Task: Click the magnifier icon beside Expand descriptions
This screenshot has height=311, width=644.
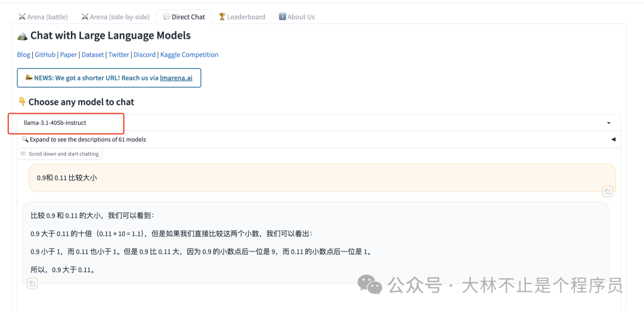Action: coord(24,139)
